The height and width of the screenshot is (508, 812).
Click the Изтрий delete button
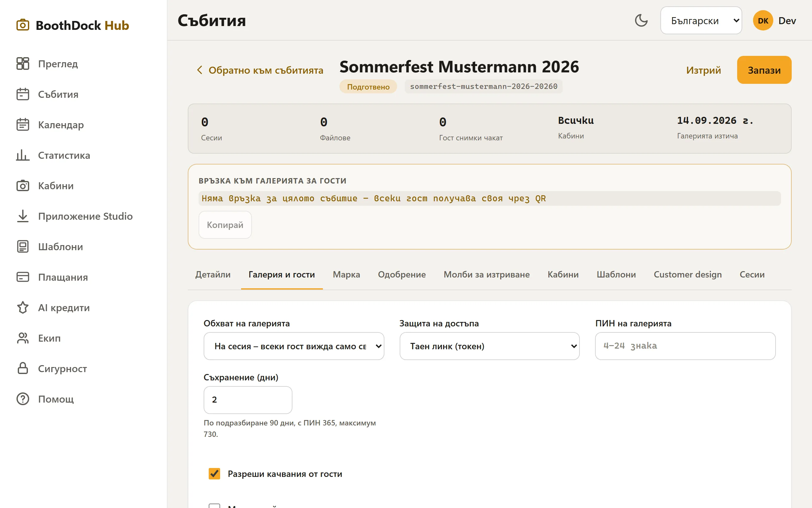[703, 70]
